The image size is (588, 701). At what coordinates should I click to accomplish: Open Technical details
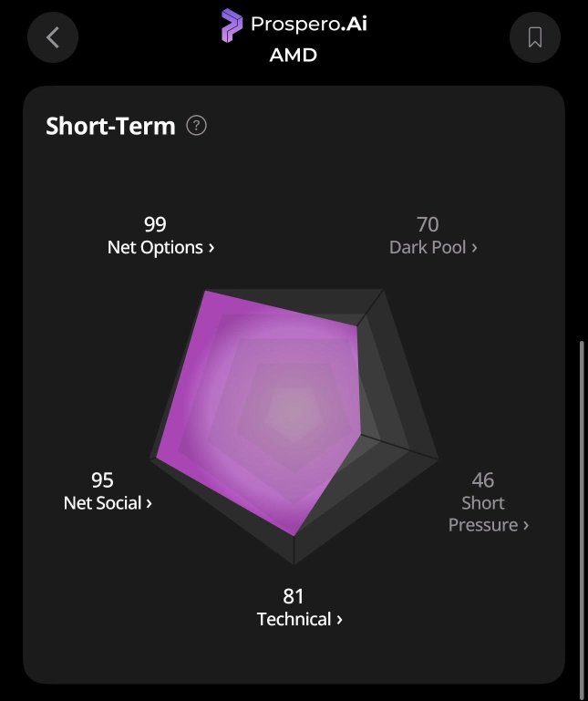coord(299,619)
